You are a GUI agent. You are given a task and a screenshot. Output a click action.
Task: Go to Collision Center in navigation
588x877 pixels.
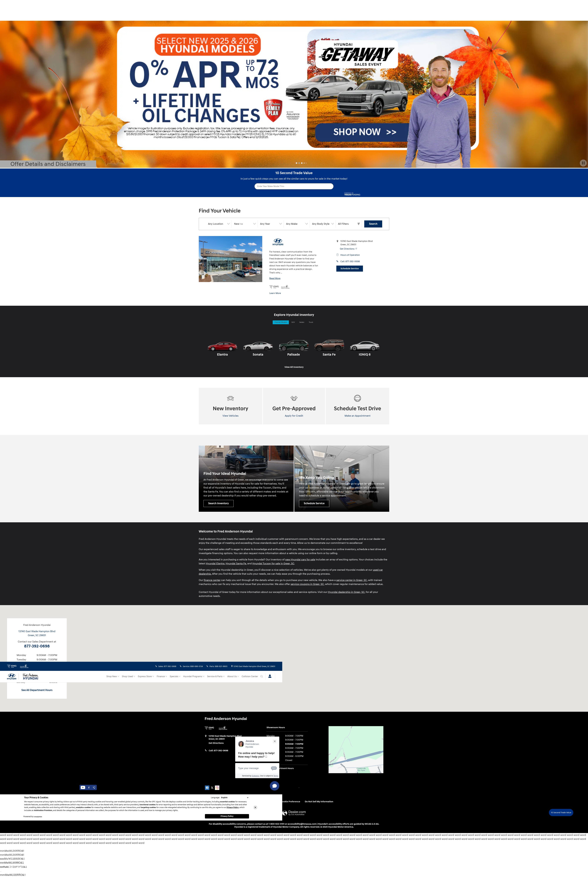click(250, 676)
